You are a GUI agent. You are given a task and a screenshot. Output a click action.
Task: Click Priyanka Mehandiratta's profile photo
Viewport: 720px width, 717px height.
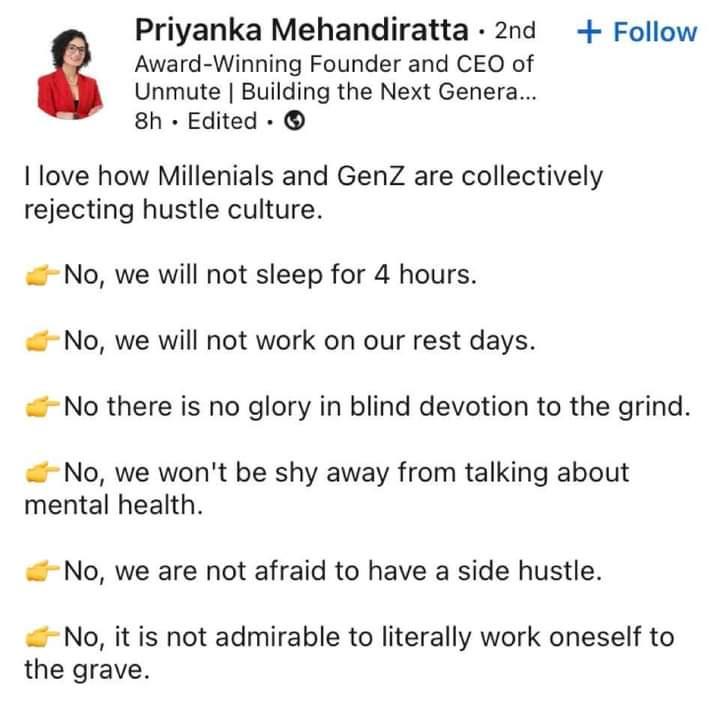(70, 75)
